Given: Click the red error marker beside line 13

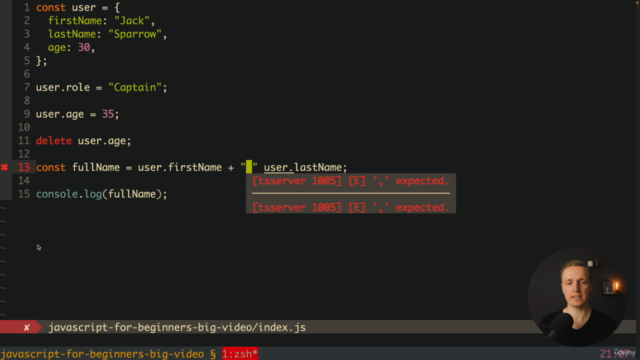Looking at the screenshot, I should (x=4, y=167).
